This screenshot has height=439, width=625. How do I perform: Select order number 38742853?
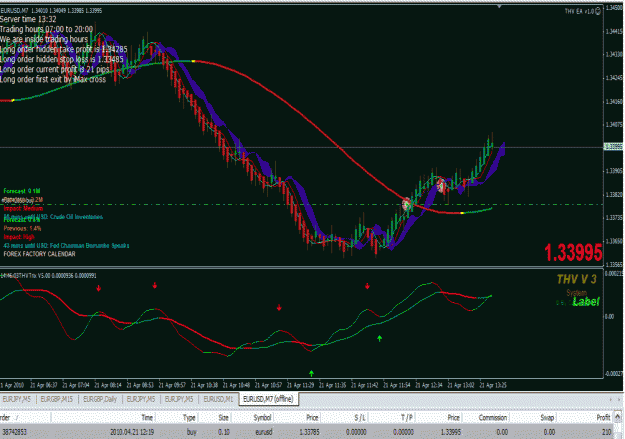click(x=14, y=432)
